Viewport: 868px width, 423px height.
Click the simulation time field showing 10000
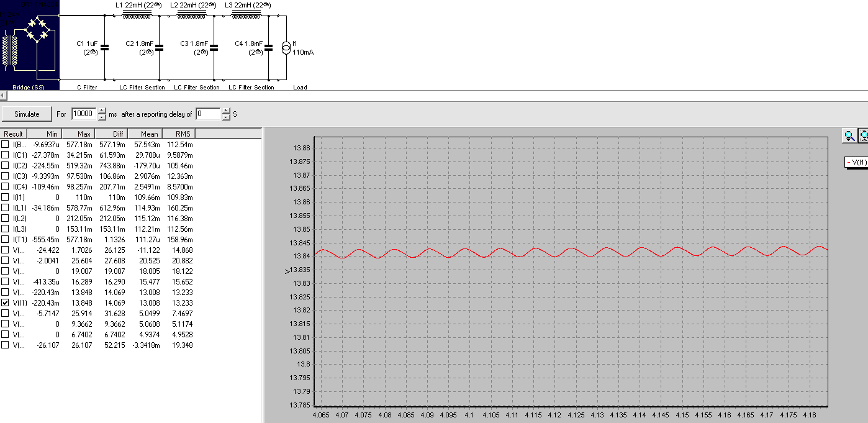click(84, 114)
